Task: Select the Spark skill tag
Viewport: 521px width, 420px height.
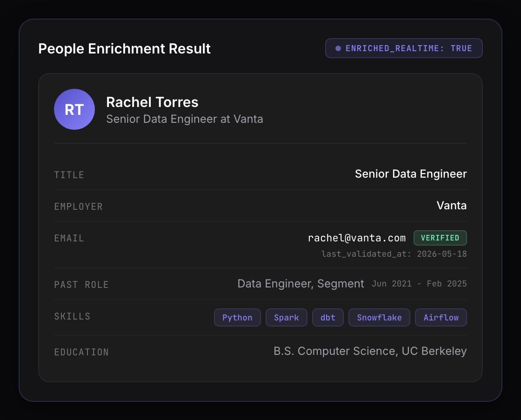Action: pyautogui.click(x=287, y=318)
